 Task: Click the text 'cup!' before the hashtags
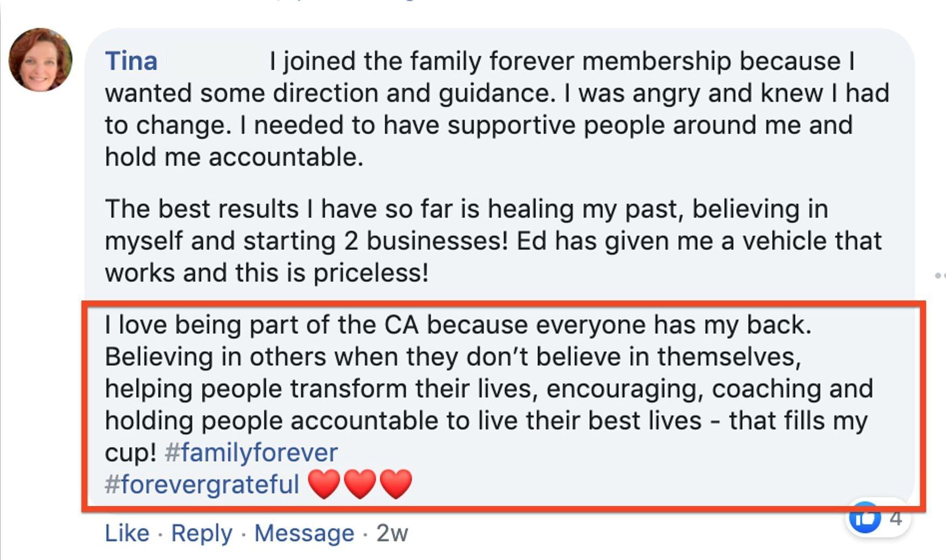pyautogui.click(x=131, y=452)
